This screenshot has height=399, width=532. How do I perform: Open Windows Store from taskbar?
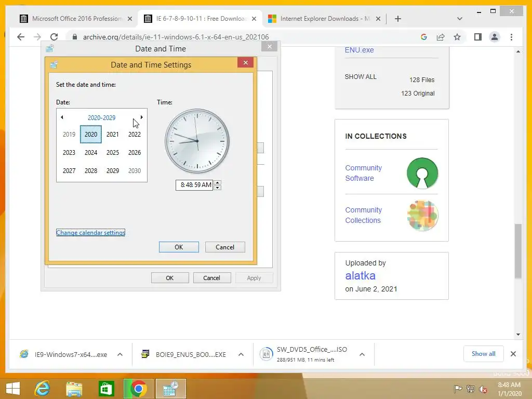tap(106, 389)
